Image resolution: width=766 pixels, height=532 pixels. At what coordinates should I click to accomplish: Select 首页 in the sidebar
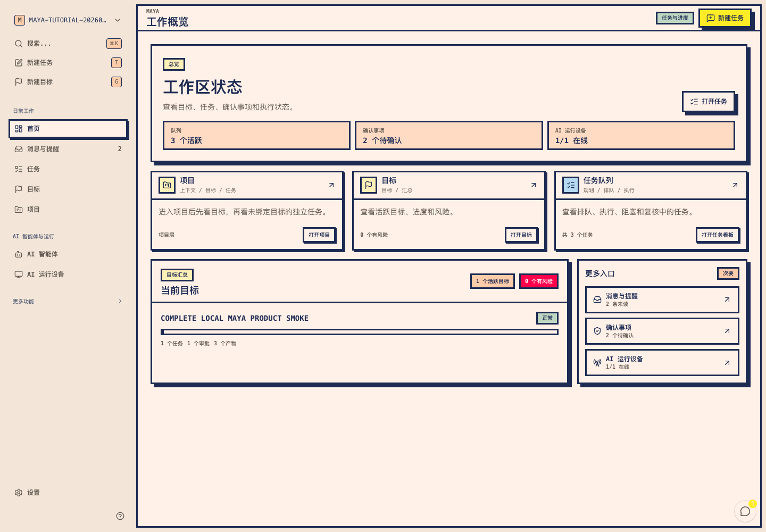tap(68, 129)
